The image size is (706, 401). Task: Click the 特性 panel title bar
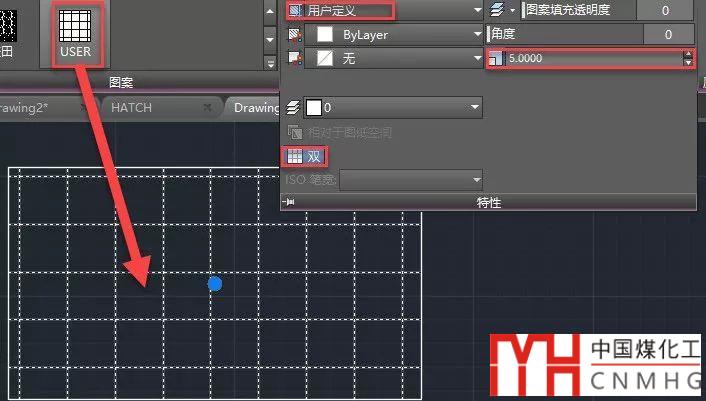coord(489,202)
